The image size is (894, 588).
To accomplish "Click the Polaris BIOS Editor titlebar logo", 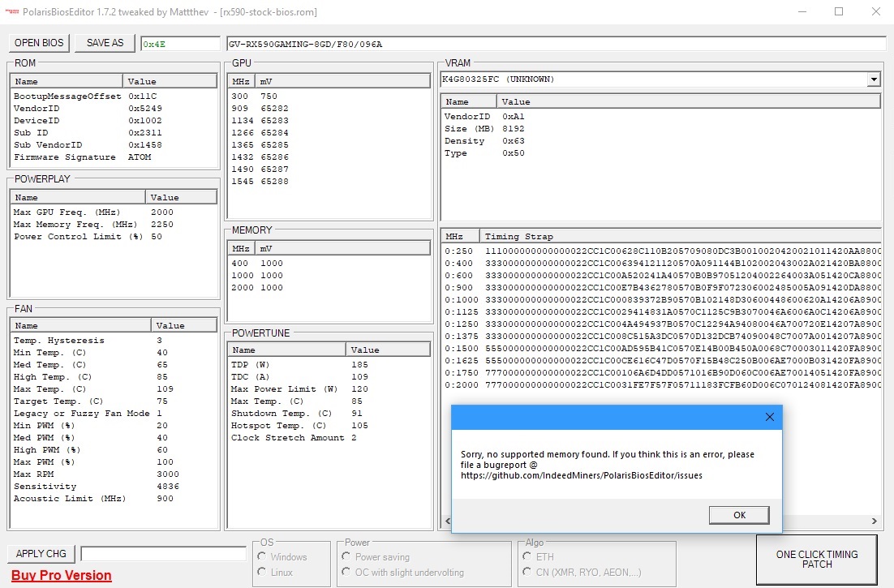I will click(13, 11).
